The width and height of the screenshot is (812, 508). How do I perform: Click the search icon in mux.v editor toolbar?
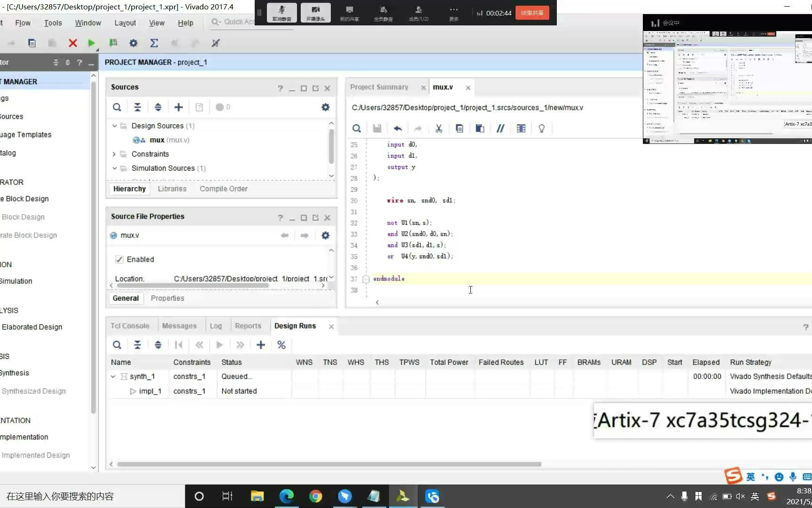click(357, 128)
